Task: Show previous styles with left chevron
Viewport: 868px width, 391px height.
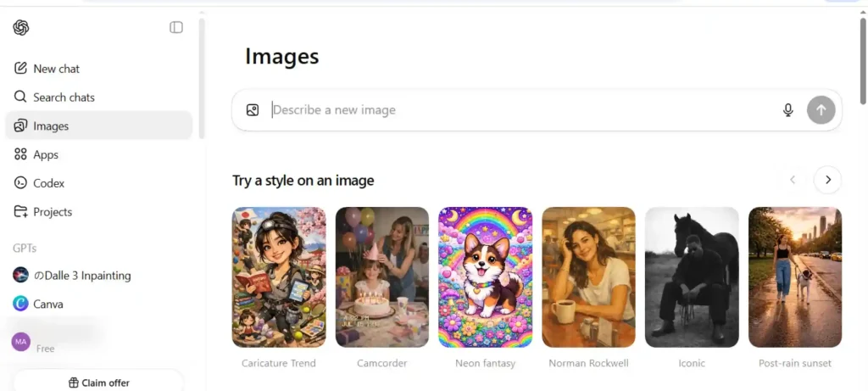Action: click(793, 180)
